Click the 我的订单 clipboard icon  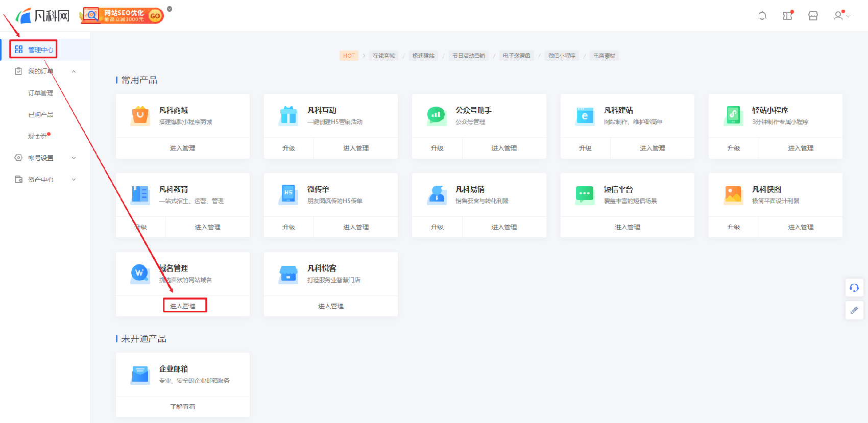pos(18,71)
